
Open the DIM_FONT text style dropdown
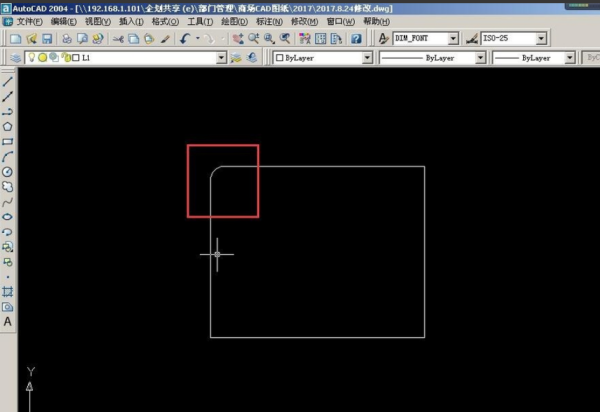[x=453, y=38]
